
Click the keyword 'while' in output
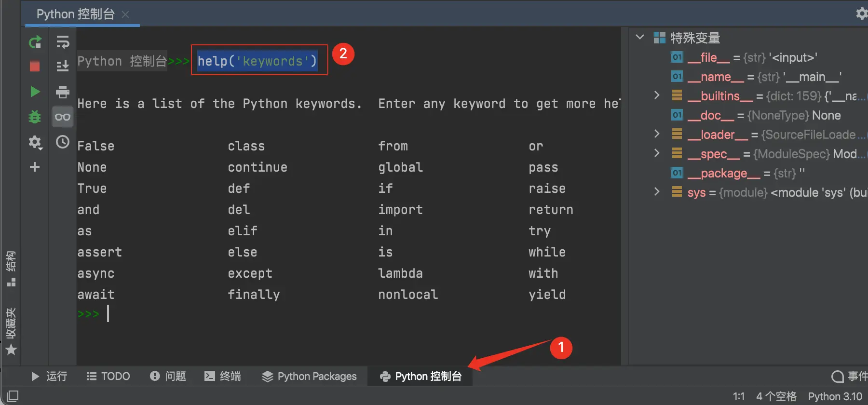pyautogui.click(x=547, y=252)
